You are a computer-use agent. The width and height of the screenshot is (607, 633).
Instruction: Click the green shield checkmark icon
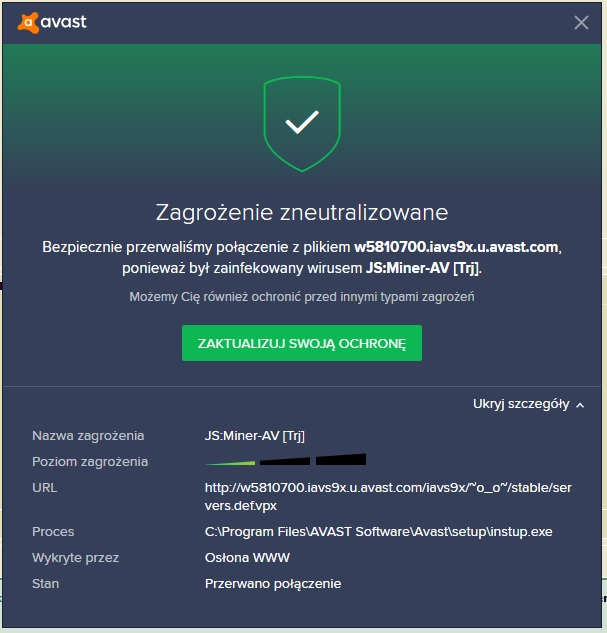(x=302, y=124)
